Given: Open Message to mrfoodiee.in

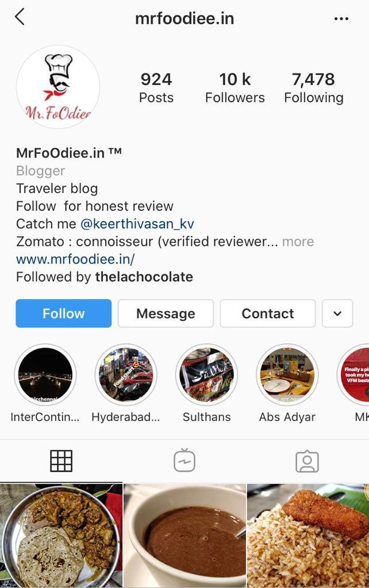Looking at the screenshot, I should (x=166, y=314).
